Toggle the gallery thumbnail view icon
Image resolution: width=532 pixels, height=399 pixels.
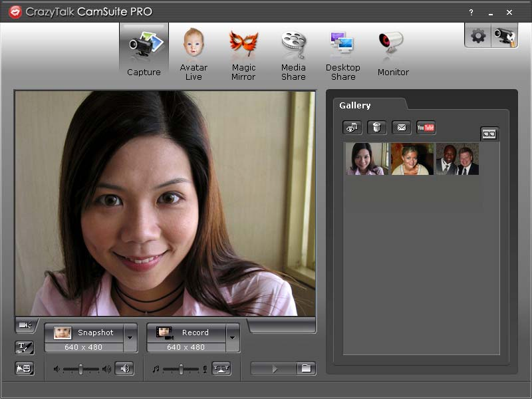489,134
